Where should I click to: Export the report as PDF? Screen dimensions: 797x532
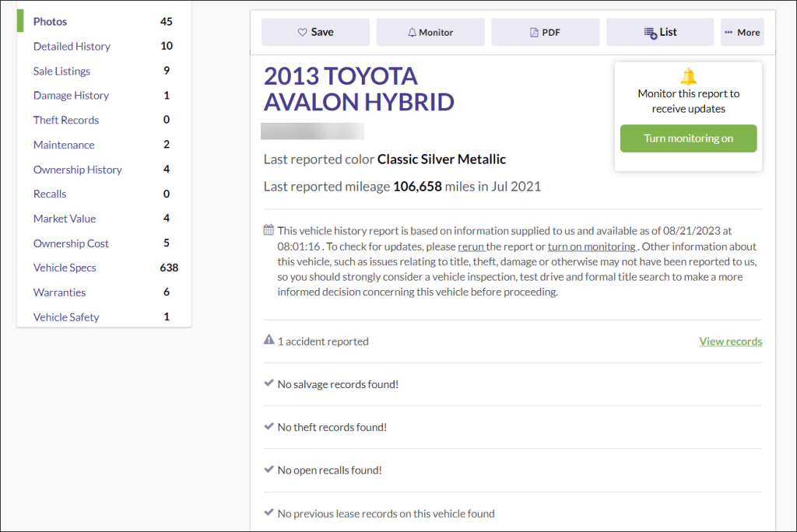(546, 32)
